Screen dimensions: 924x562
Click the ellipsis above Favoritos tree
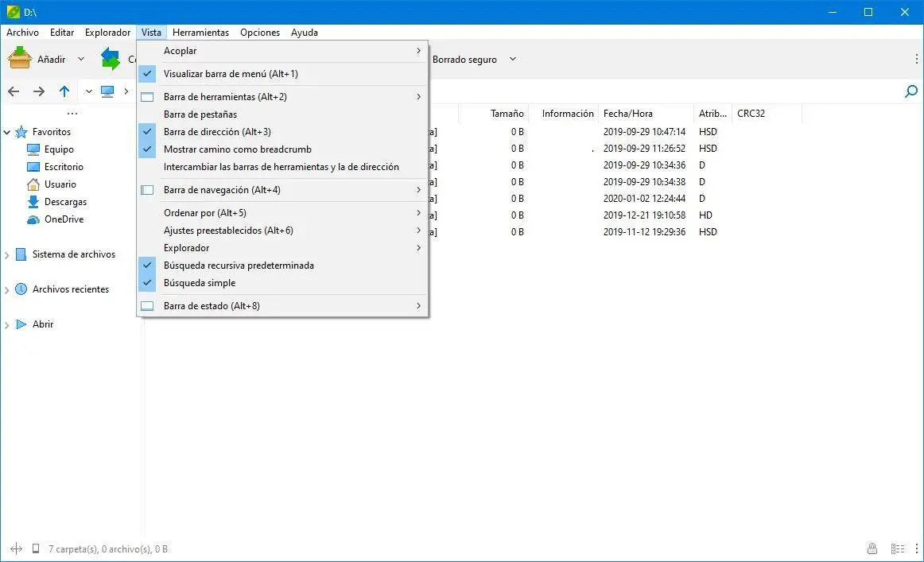[72, 113]
